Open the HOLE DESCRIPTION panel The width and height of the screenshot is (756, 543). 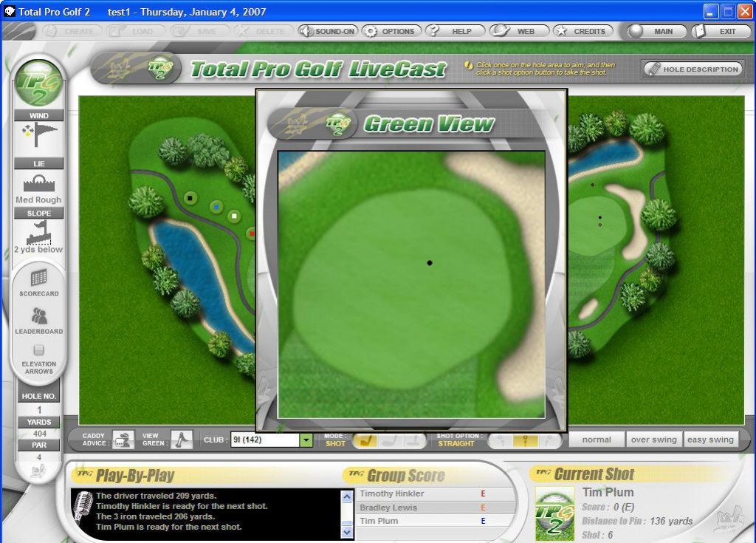tap(693, 69)
